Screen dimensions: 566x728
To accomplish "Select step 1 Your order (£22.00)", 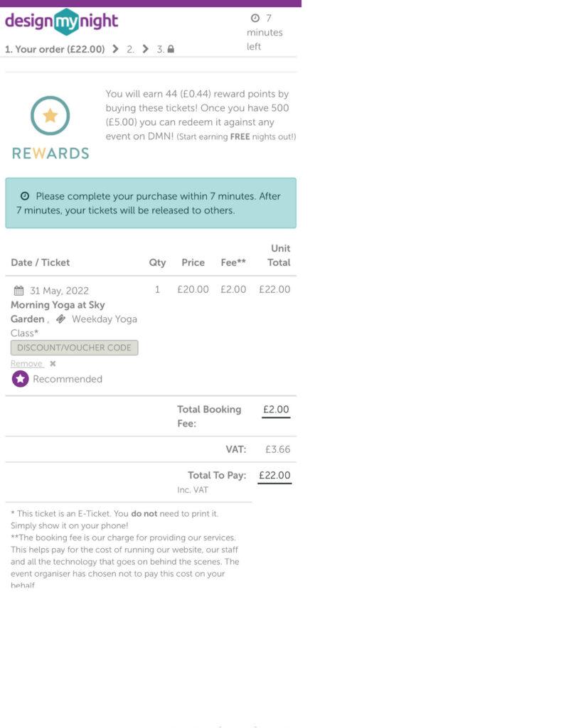I will pyautogui.click(x=55, y=49).
